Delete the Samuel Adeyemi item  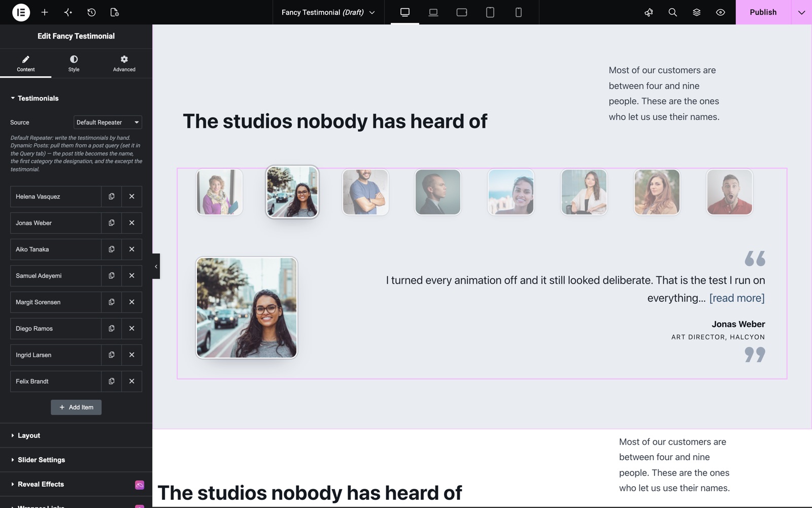[132, 276]
